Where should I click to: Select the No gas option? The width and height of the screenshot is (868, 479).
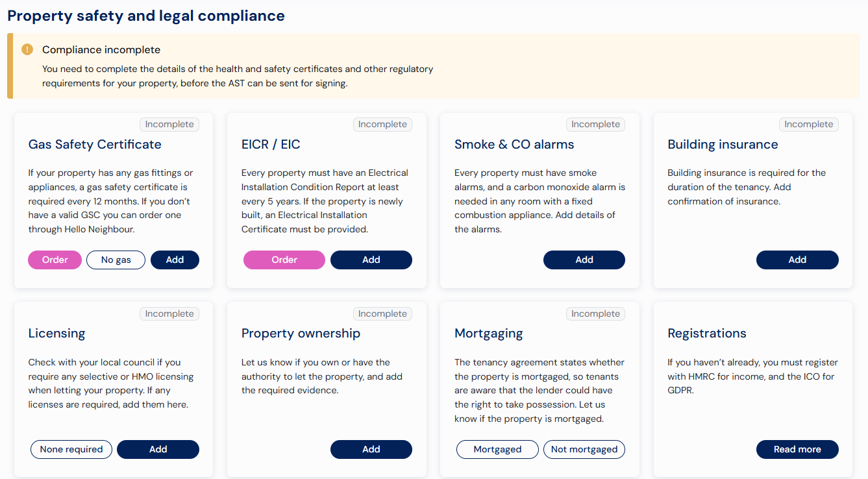point(116,260)
